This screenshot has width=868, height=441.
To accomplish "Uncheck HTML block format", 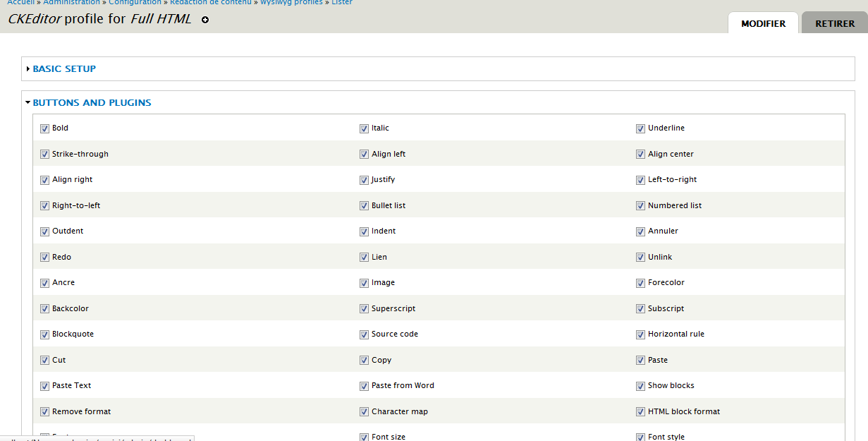I will (x=640, y=412).
